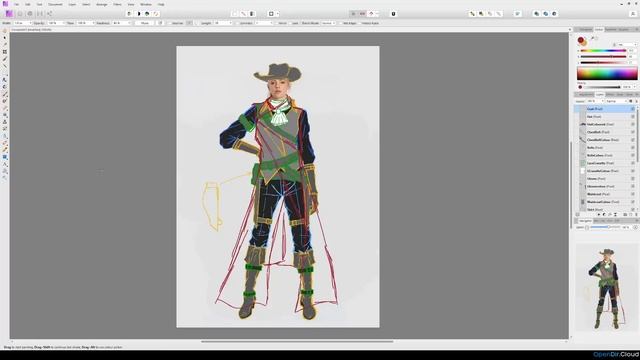The height and width of the screenshot is (360, 640).
Task: Click the colour panel eyedropper icon
Action: pos(592,38)
